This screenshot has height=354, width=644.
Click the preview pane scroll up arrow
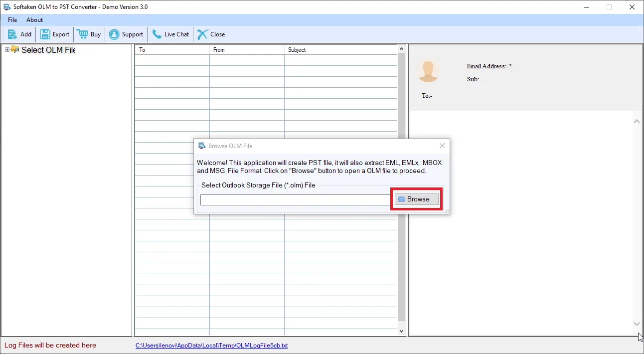click(637, 121)
